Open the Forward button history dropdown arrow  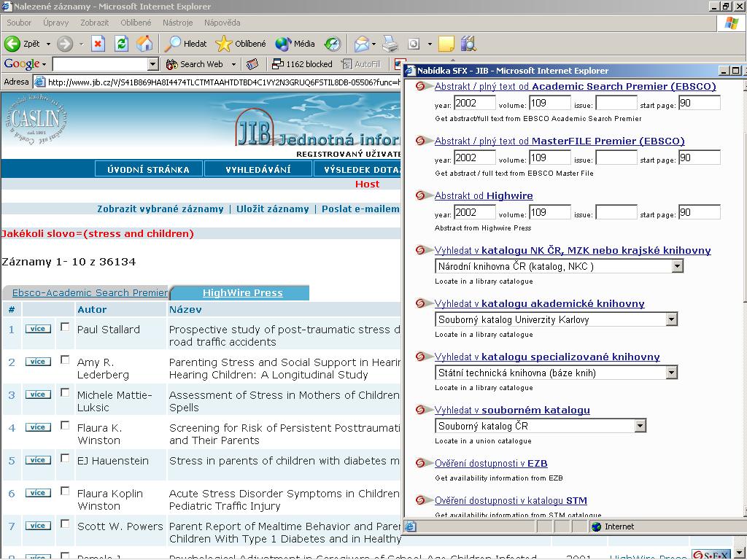coord(81,44)
